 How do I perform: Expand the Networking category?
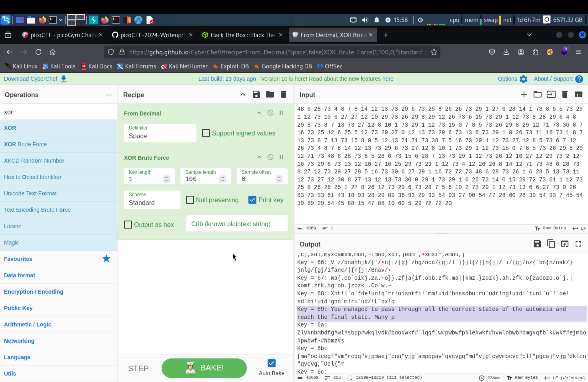58,341
